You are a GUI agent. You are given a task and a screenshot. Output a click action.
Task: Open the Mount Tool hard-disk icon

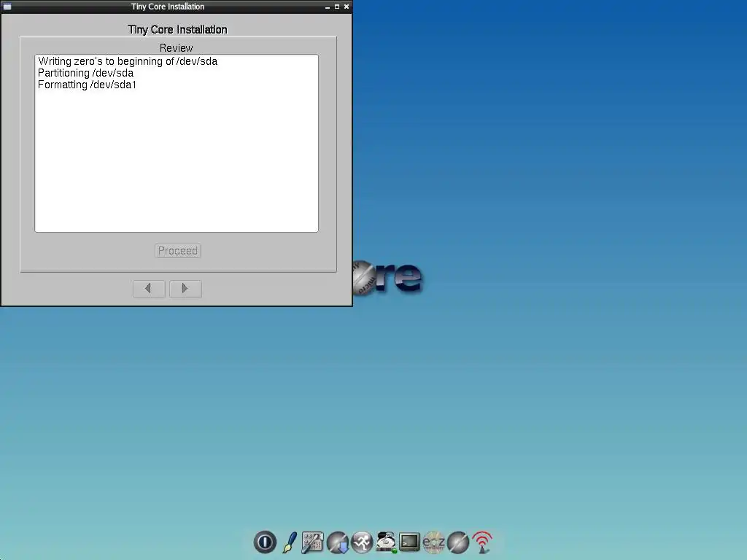point(387,542)
